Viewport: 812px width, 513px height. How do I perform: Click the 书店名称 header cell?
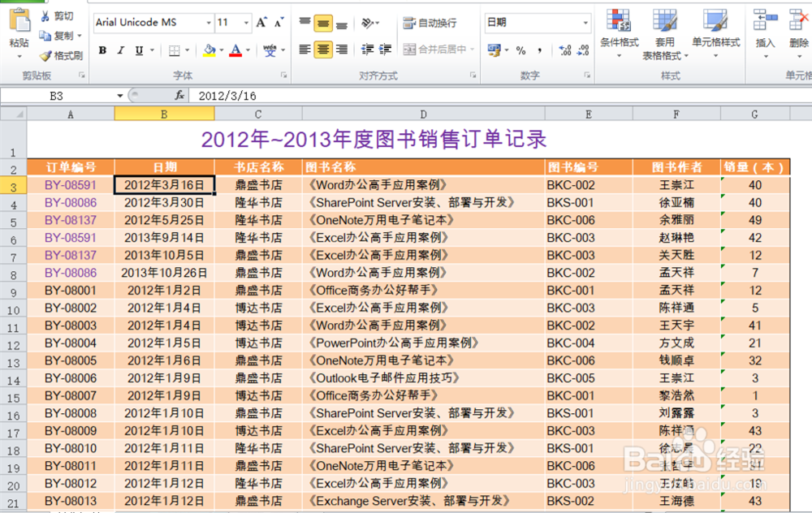pos(258,167)
